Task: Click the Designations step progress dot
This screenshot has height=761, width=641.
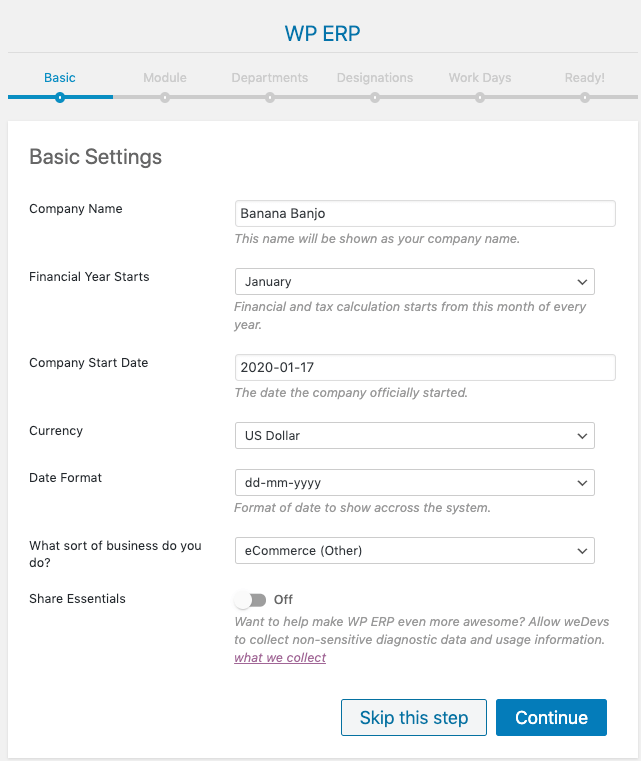Action: pos(375,98)
